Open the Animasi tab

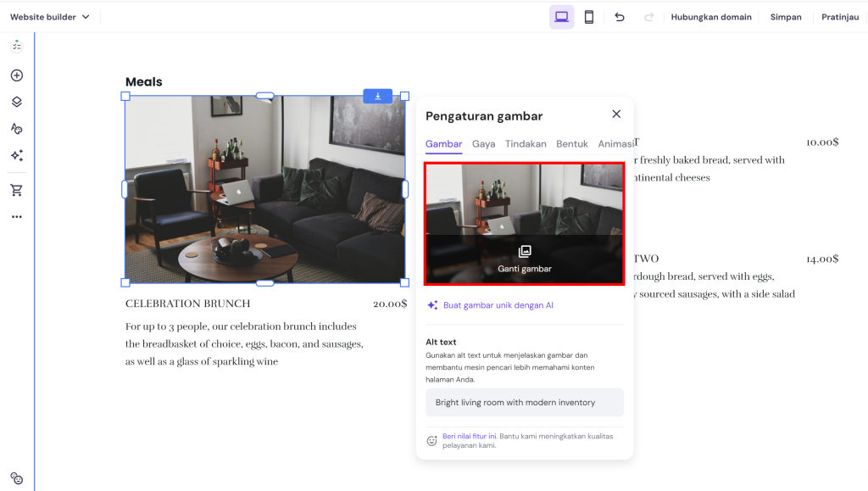[x=616, y=143]
